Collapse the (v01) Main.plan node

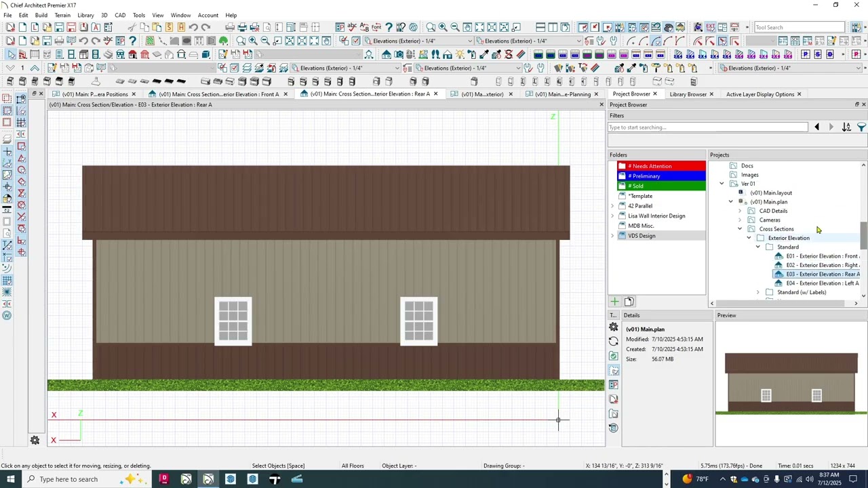point(731,202)
